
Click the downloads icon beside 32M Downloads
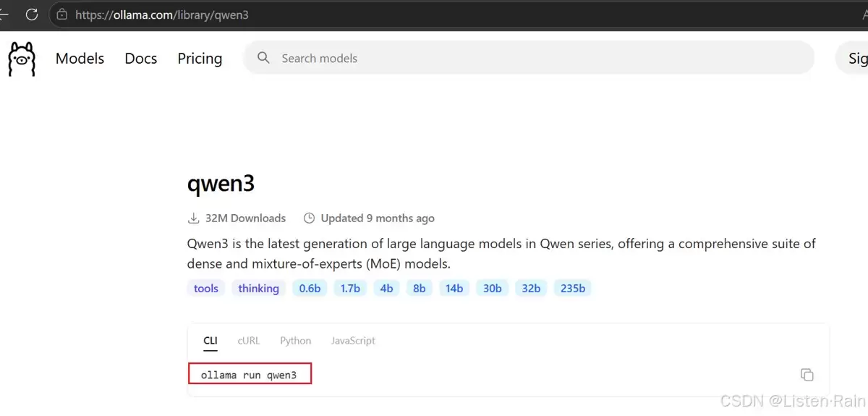pyautogui.click(x=193, y=218)
